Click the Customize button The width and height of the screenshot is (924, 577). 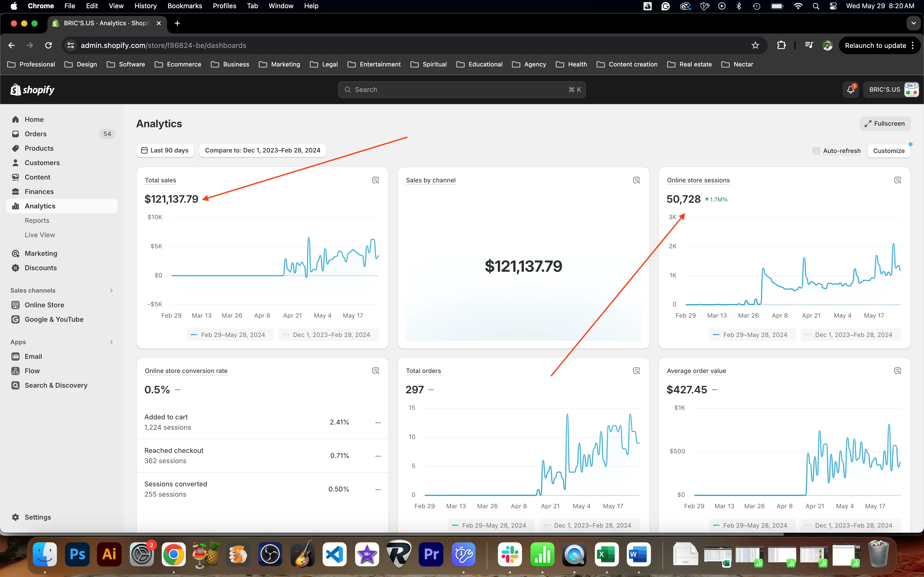(888, 151)
